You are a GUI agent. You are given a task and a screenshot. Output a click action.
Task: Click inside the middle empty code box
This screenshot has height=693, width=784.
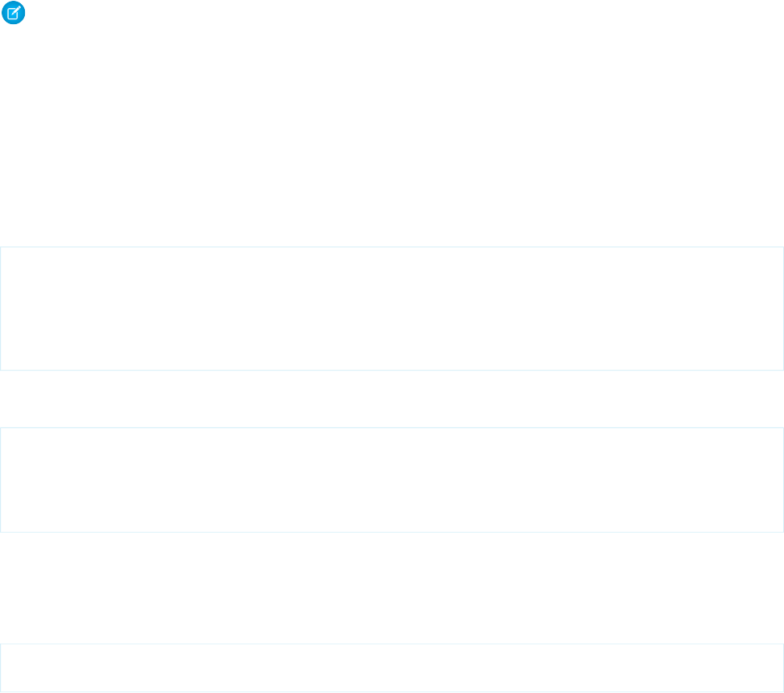tap(392, 480)
